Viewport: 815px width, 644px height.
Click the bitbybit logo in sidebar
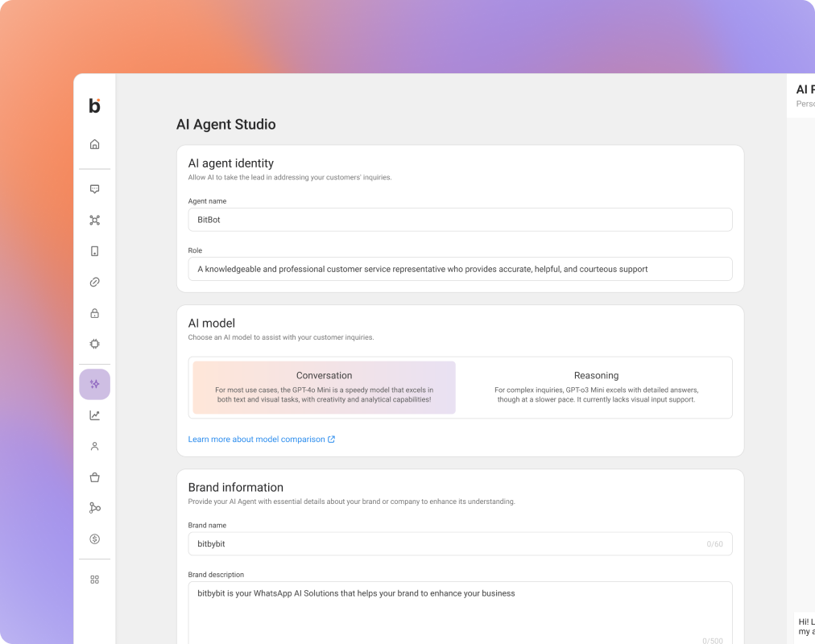[94, 105]
